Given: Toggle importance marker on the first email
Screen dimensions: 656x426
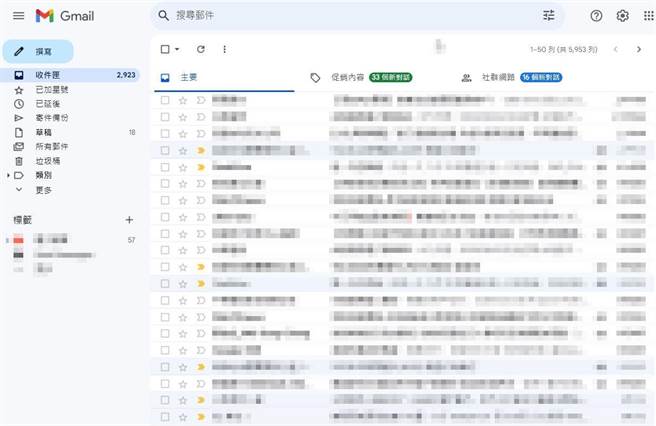Looking at the screenshot, I should tap(201, 100).
